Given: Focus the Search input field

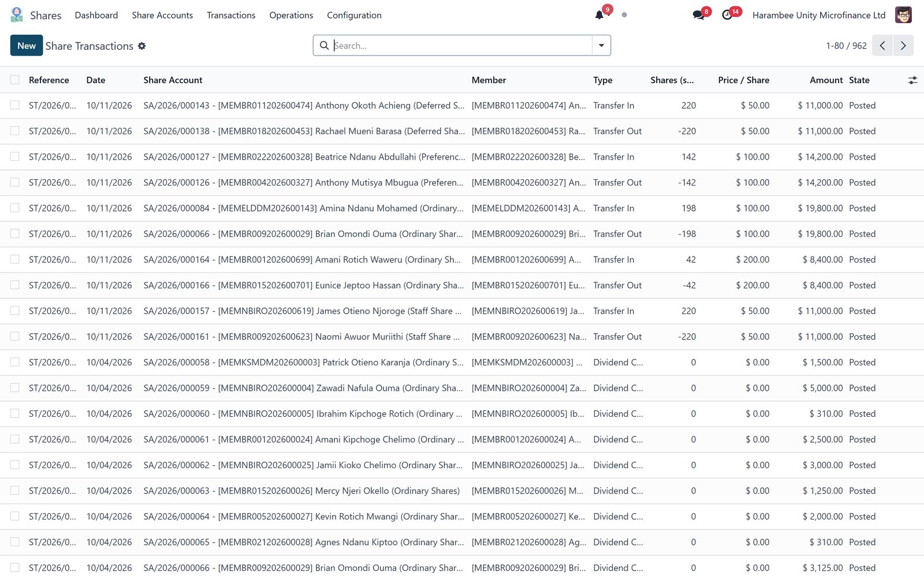Looking at the screenshot, I should pos(462,46).
